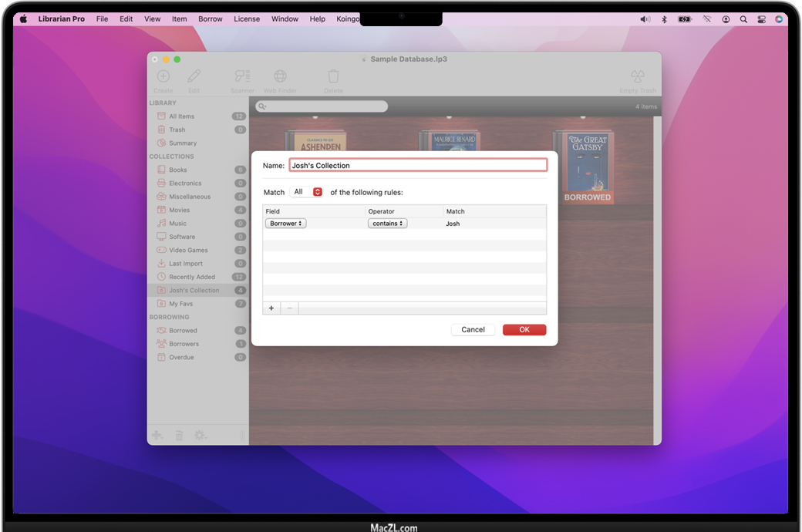Click the battery status icon
This screenshot has height=532, width=802.
pyautogui.click(x=685, y=19)
